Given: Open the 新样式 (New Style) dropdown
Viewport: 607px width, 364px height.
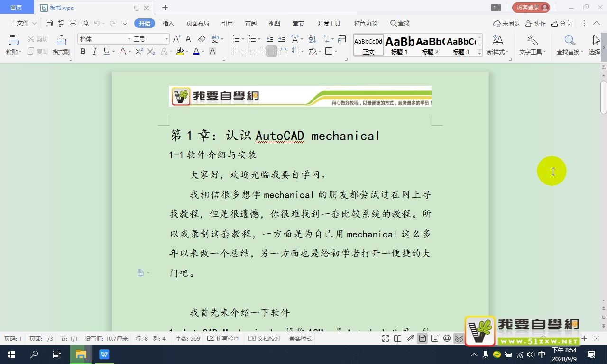Looking at the screenshot, I should click(497, 45).
